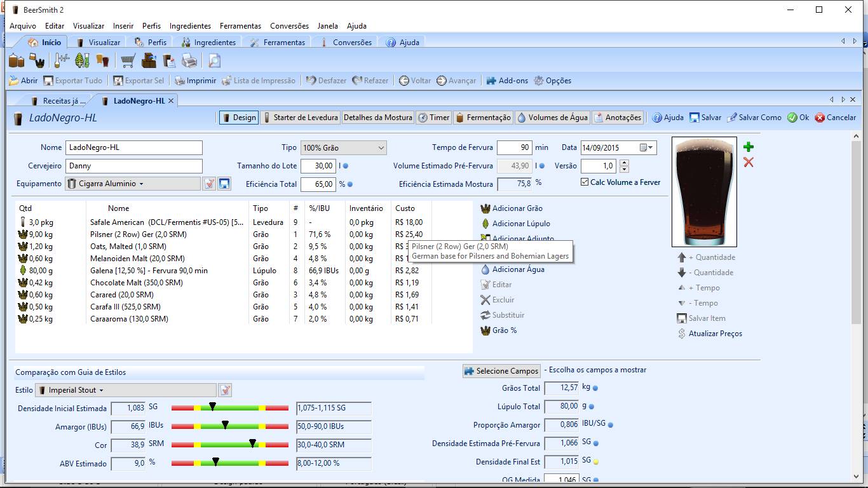Click the Eficiência Total field
The image size is (868, 488).
(x=318, y=184)
